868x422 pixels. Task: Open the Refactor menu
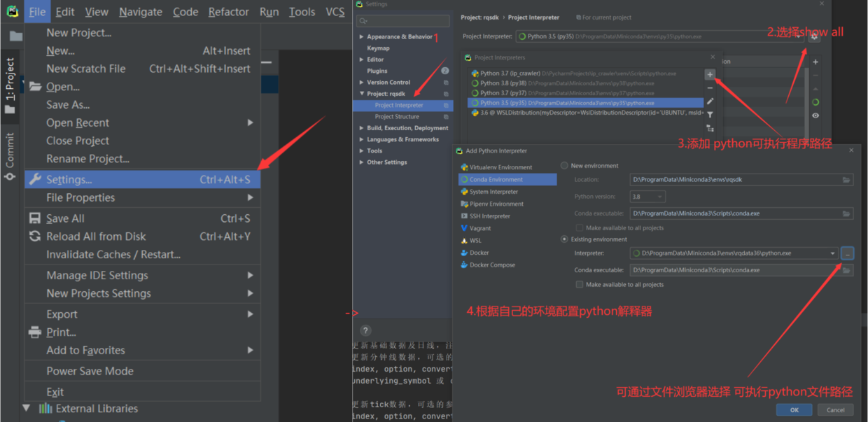click(x=228, y=12)
